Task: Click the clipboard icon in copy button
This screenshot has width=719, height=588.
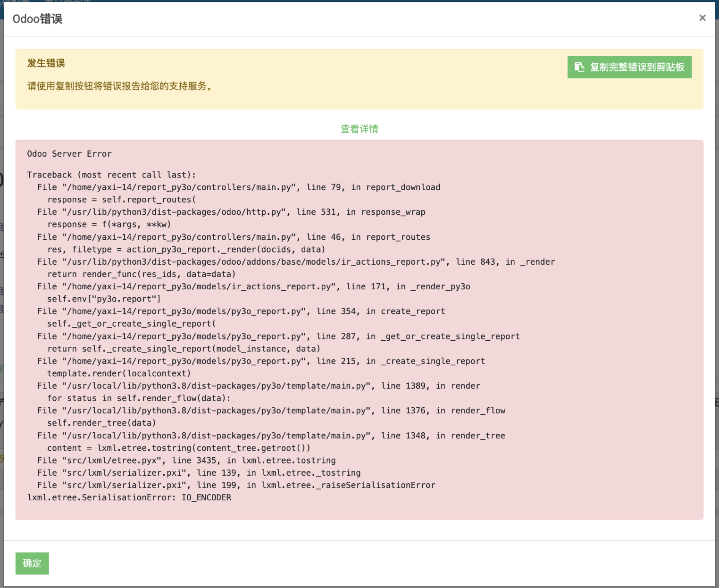Action: (579, 67)
